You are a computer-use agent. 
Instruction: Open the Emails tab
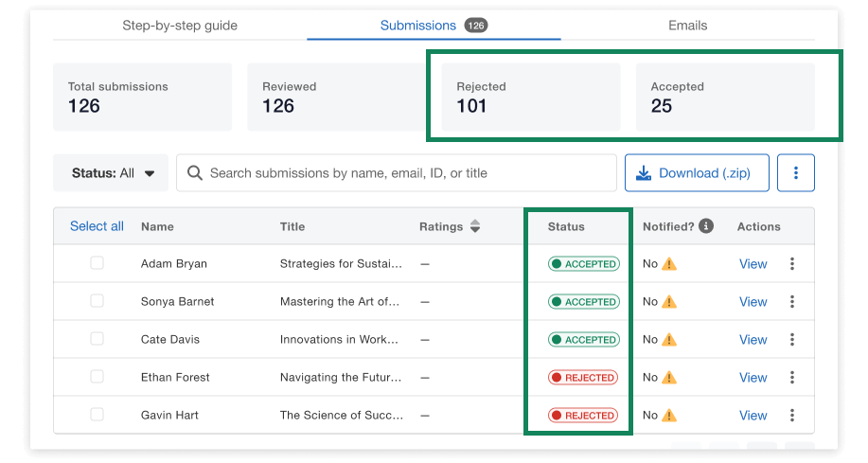click(x=687, y=26)
